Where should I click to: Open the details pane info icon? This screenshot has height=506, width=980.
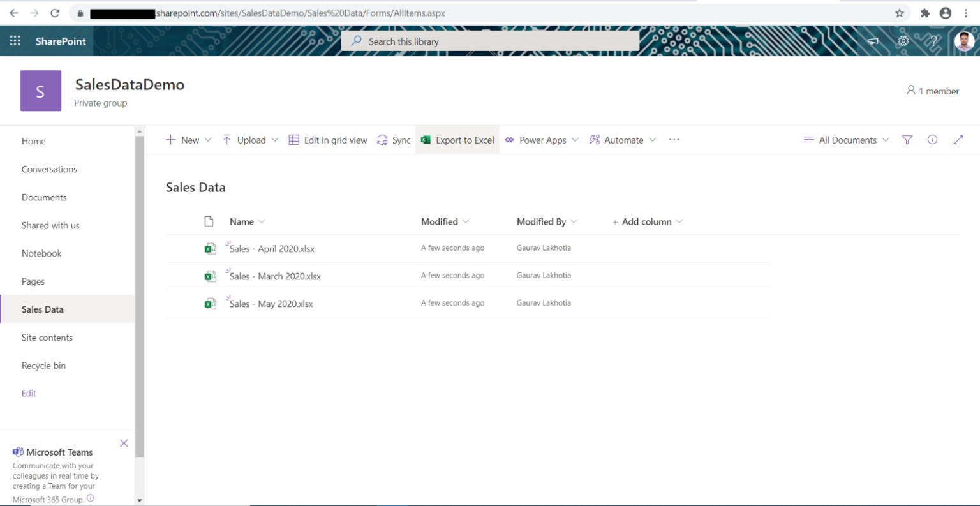[x=932, y=140]
